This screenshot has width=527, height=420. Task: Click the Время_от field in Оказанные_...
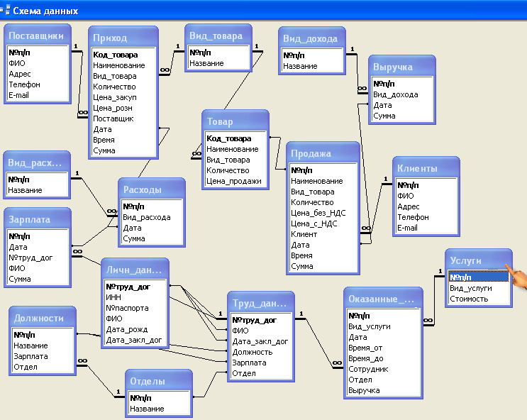383,348
